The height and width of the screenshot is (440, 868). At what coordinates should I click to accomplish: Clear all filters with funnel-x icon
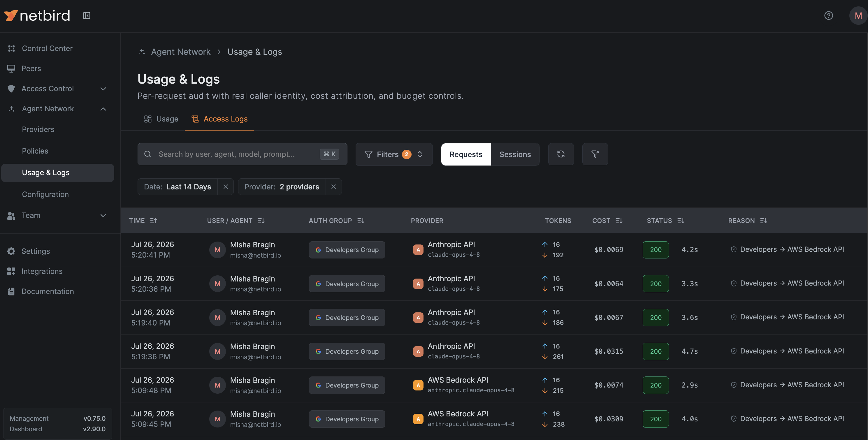point(595,154)
